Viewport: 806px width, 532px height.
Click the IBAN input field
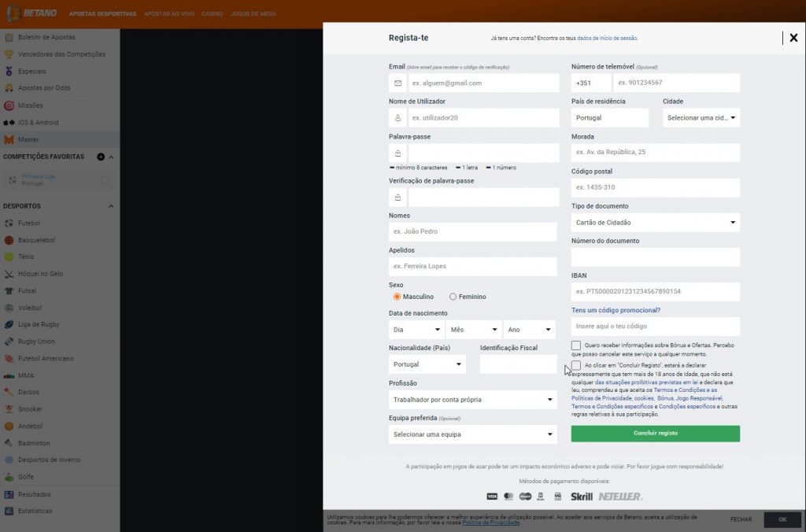(656, 291)
